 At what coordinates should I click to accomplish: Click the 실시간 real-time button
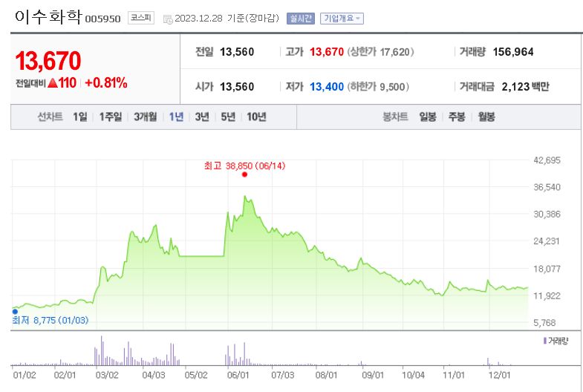pyautogui.click(x=301, y=19)
